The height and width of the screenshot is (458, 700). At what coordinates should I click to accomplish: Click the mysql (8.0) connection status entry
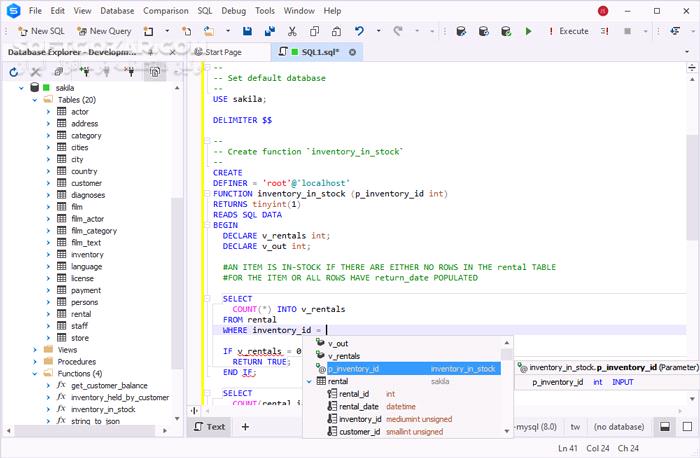click(x=536, y=427)
